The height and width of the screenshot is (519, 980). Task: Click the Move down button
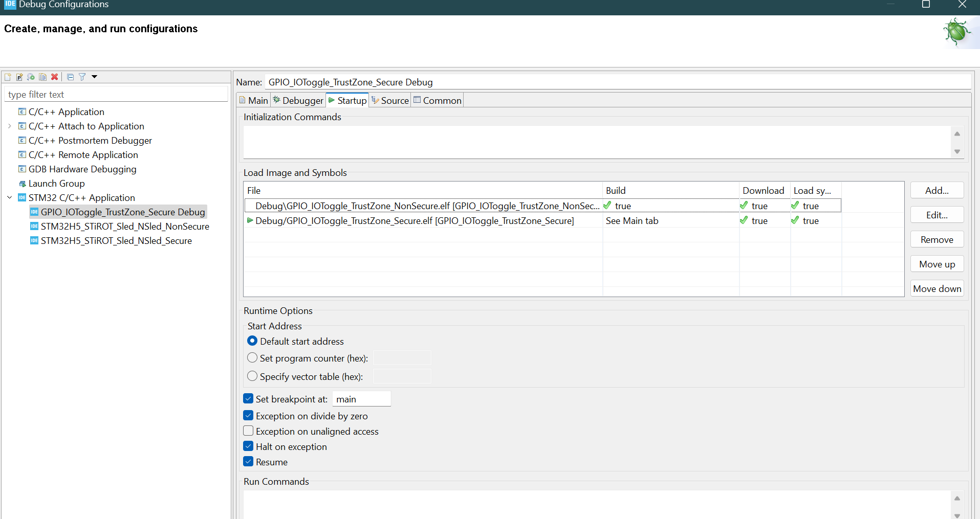937,289
